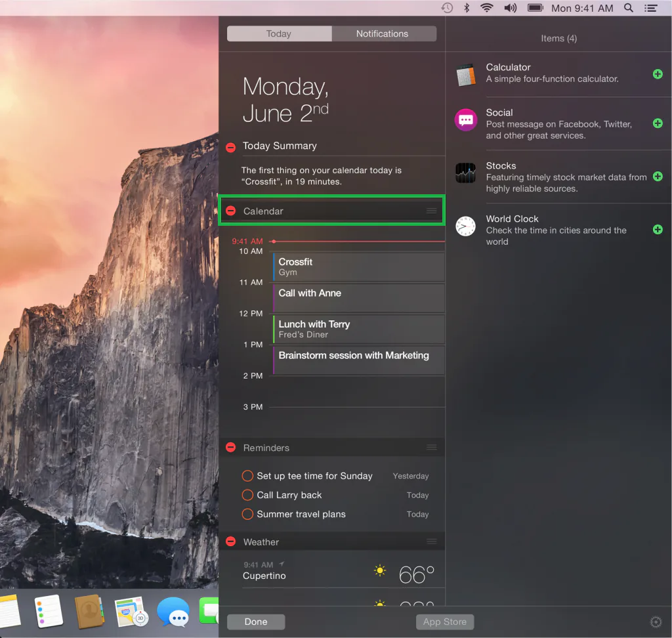
Task: Open Notification Center settings gear
Action: click(656, 622)
